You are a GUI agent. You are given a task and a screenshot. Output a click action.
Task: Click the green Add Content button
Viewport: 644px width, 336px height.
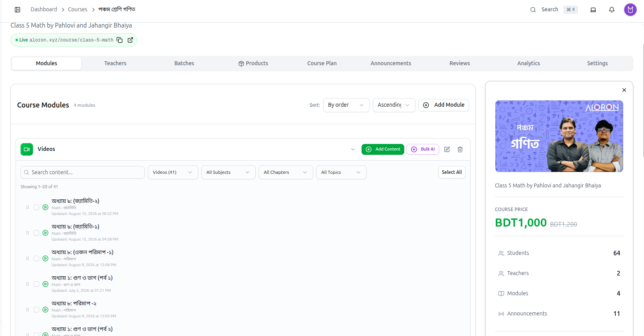[383, 149]
